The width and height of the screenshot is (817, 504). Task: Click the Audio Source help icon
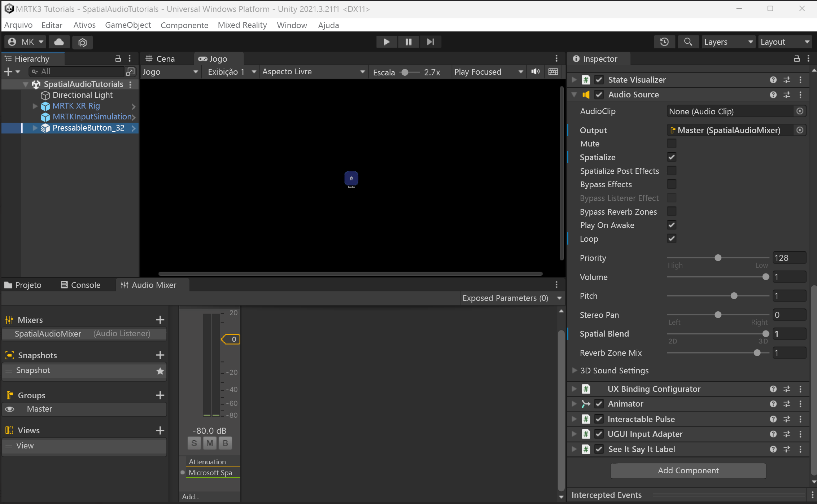pyautogui.click(x=773, y=95)
